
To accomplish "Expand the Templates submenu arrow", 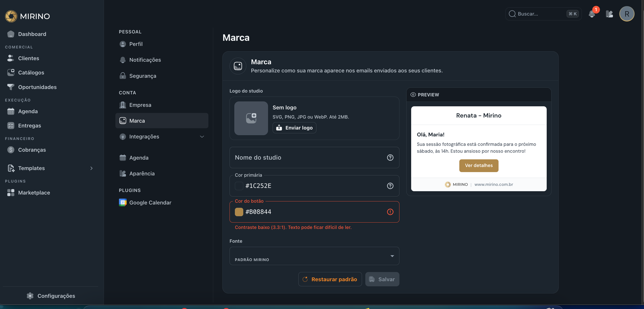I will pyautogui.click(x=91, y=168).
